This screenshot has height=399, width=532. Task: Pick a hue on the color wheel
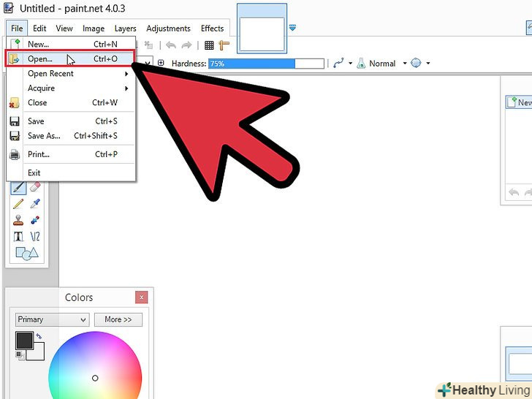coord(95,365)
